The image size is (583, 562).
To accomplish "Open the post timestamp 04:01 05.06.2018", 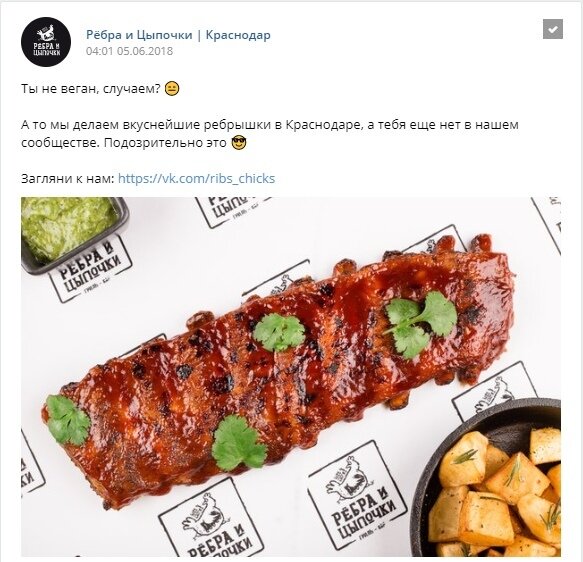I will coord(129,51).
